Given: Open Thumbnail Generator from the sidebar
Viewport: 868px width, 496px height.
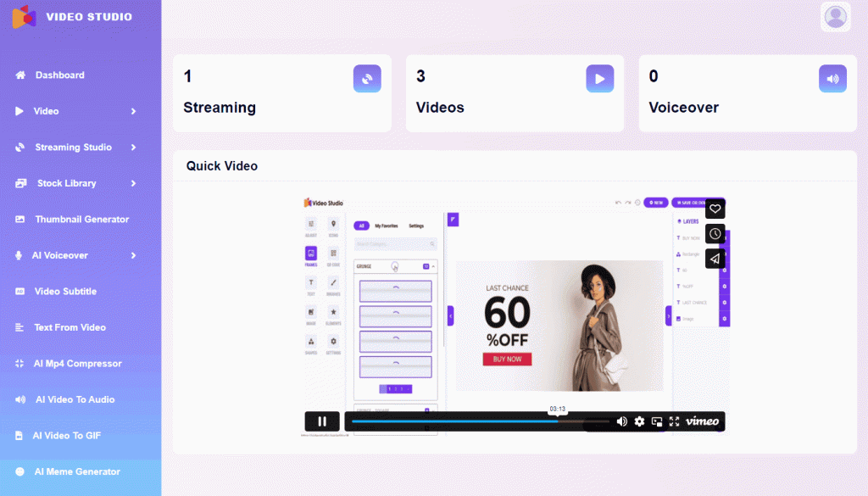Looking at the screenshot, I should click(81, 220).
